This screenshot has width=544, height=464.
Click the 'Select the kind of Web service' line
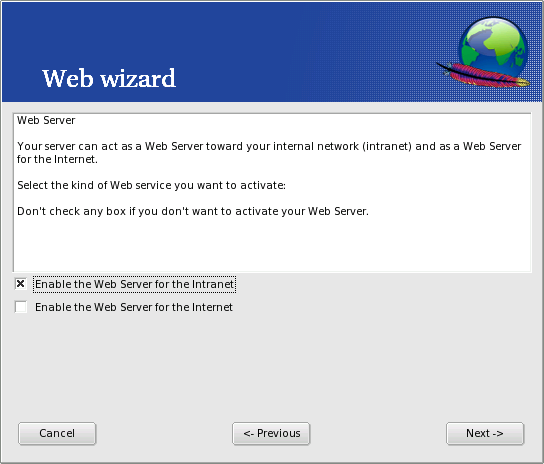(151, 185)
